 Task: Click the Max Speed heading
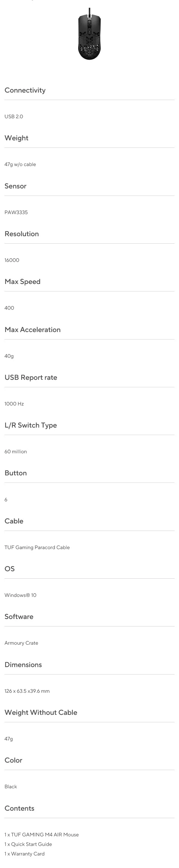(x=23, y=282)
